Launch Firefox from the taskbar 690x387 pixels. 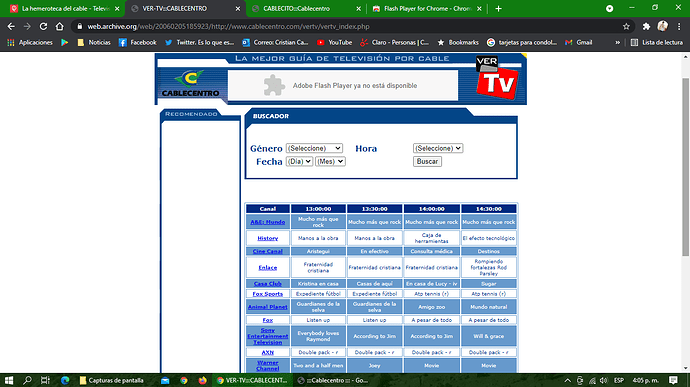coord(202,380)
